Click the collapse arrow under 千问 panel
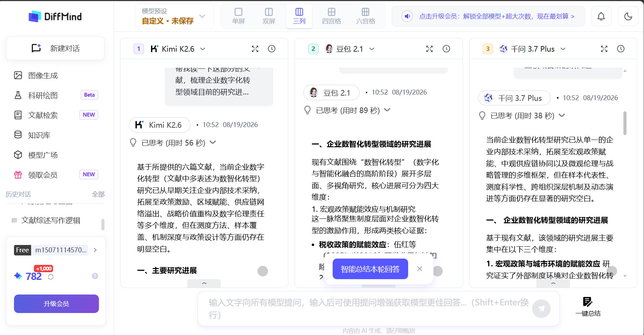Viewport: 644px width, 335px height. [553, 283]
